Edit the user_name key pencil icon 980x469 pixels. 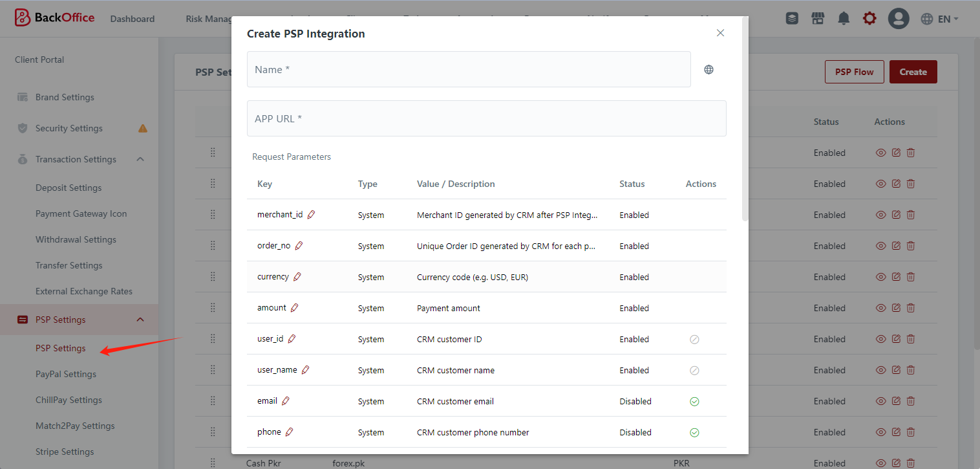(x=306, y=370)
